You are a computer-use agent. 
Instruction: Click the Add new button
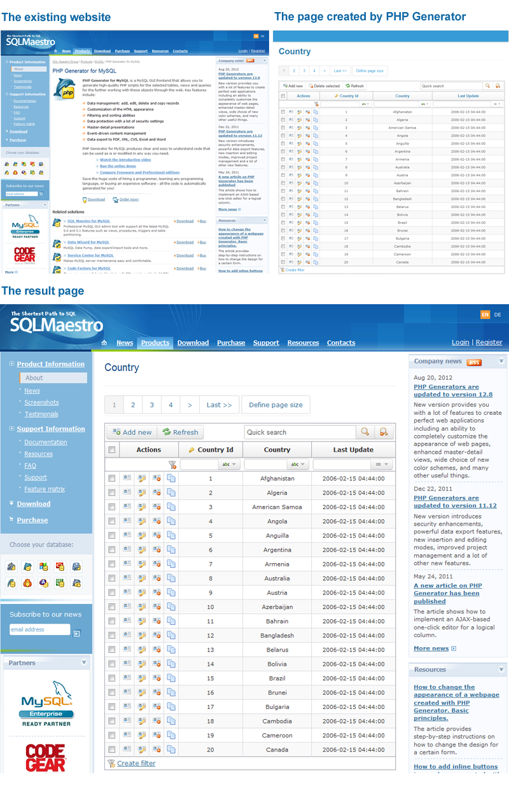tap(132, 431)
